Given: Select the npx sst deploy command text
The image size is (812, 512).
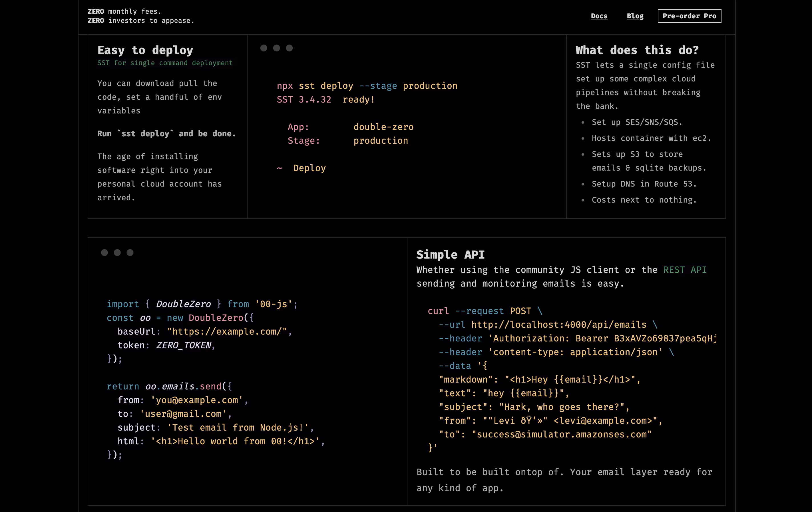Looking at the screenshot, I should pos(367,86).
